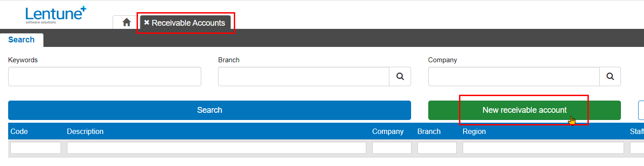Image resolution: width=644 pixels, height=166 pixels.
Task: Focus the Region column filter box
Action: (x=543, y=148)
